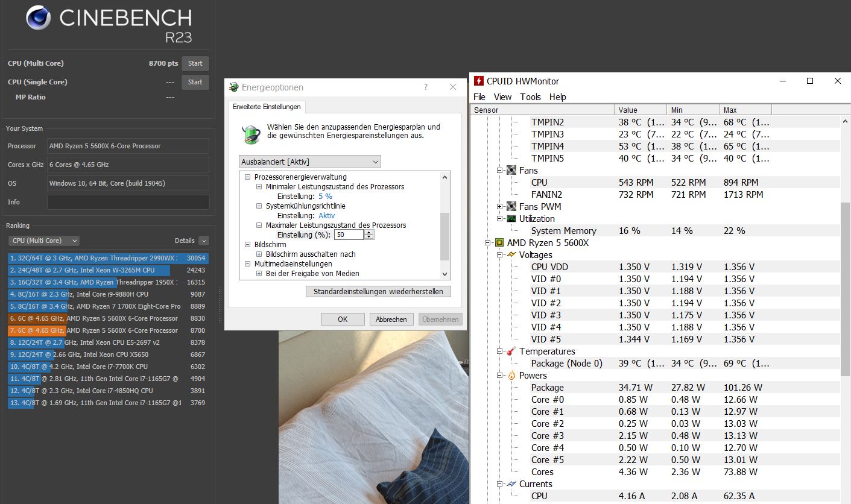
Task: Open the Ausbalanciert power plan dropdown
Action: point(376,162)
